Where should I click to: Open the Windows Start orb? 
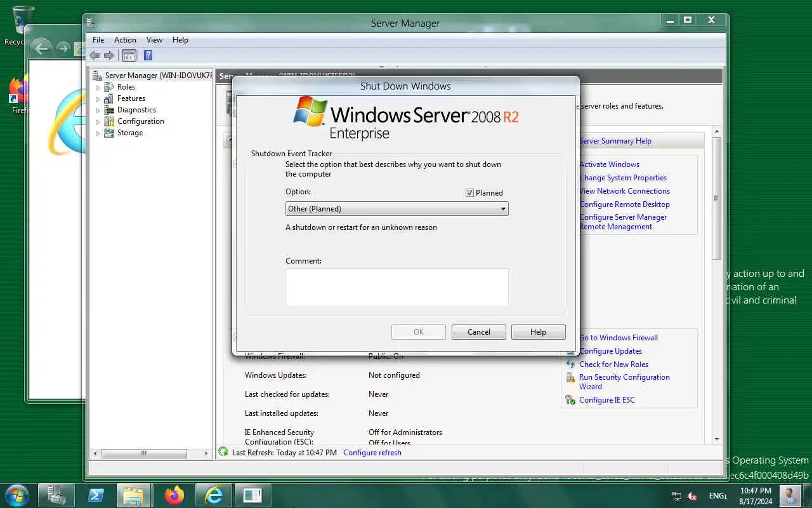(x=16, y=495)
